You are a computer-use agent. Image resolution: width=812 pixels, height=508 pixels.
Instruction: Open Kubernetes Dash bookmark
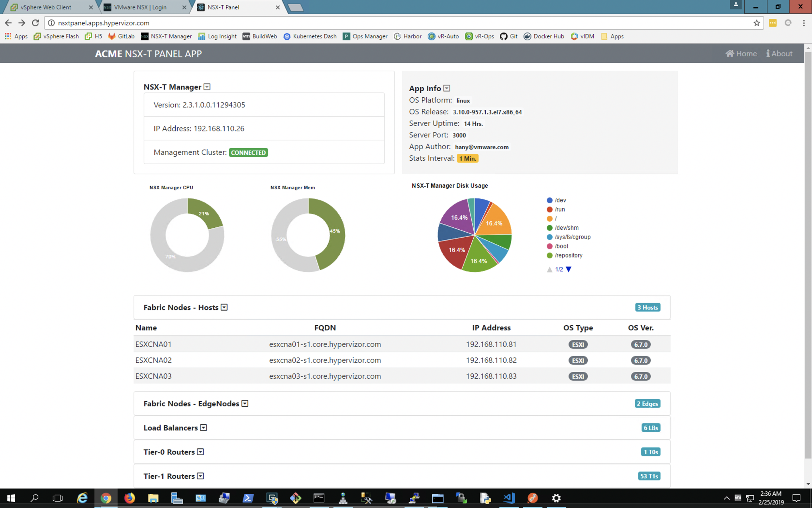(x=310, y=36)
